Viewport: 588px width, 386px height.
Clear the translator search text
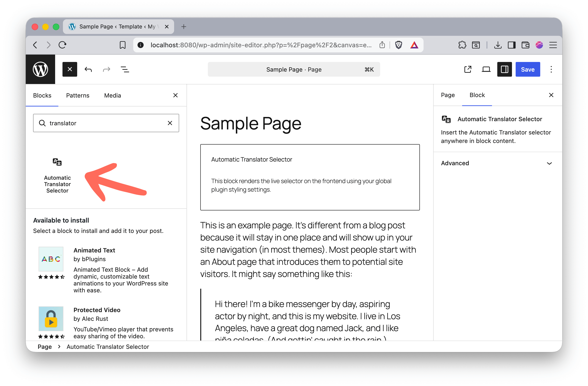(x=170, y=123)
